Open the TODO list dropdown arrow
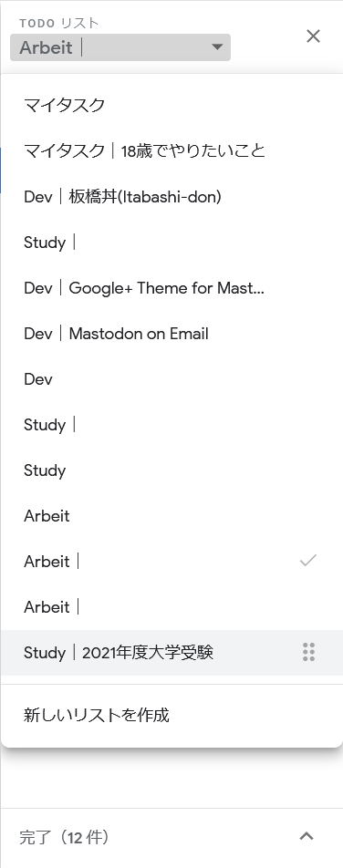This screenshot has height=868, width=343. coord(217,47)
